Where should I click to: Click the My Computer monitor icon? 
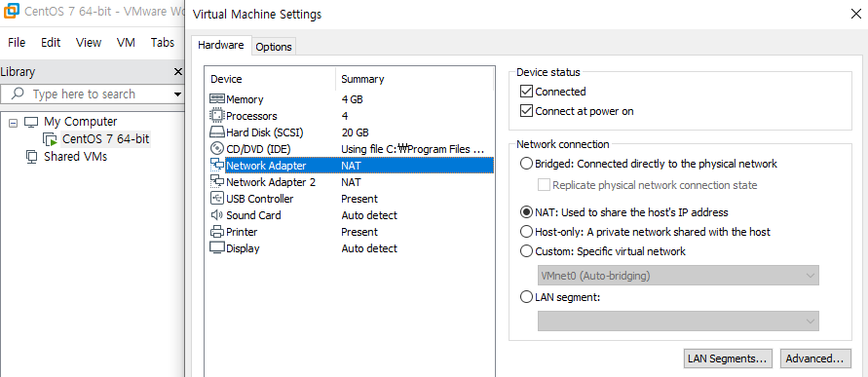click(30, 122)
